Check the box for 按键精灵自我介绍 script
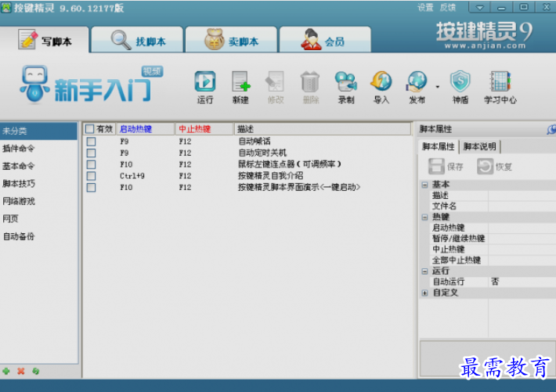 [91, 176]
